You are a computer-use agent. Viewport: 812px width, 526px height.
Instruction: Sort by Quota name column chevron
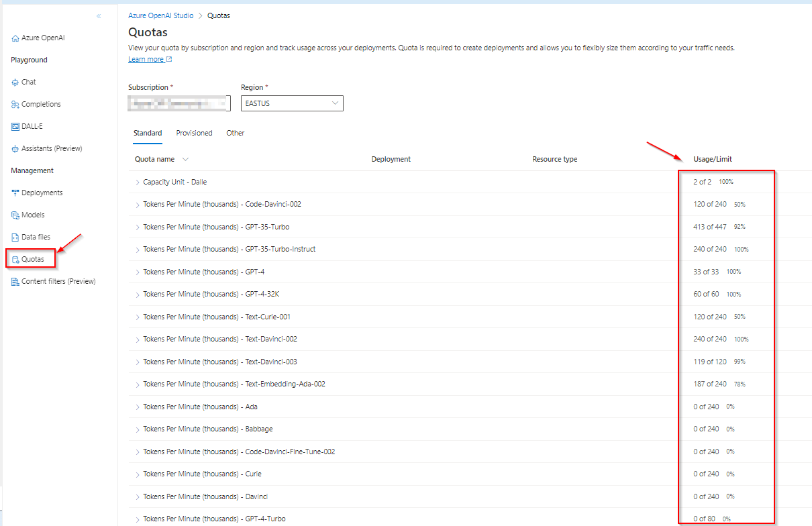click(185, 160)
